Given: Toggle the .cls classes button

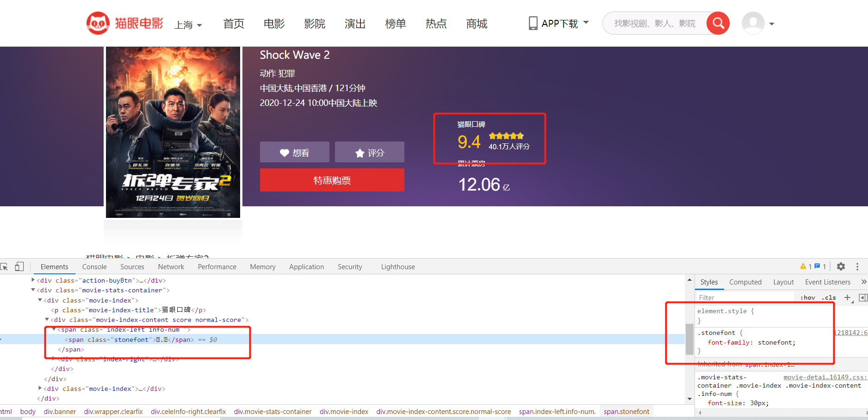Looking at the screenshot, I should click(829, 297).
